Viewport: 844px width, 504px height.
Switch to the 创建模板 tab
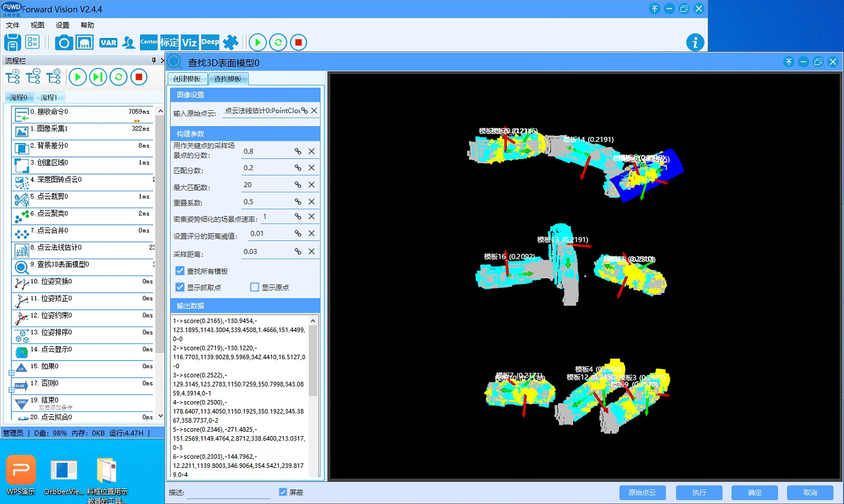187,79
